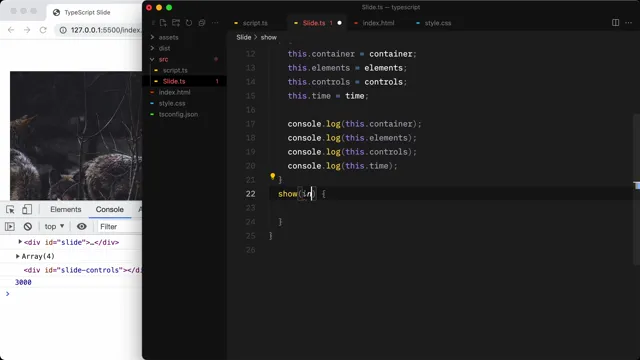640x360 pixels.
Task: Open live expressions eye in console
Action: pyautogui.click(x=82, y=227)
